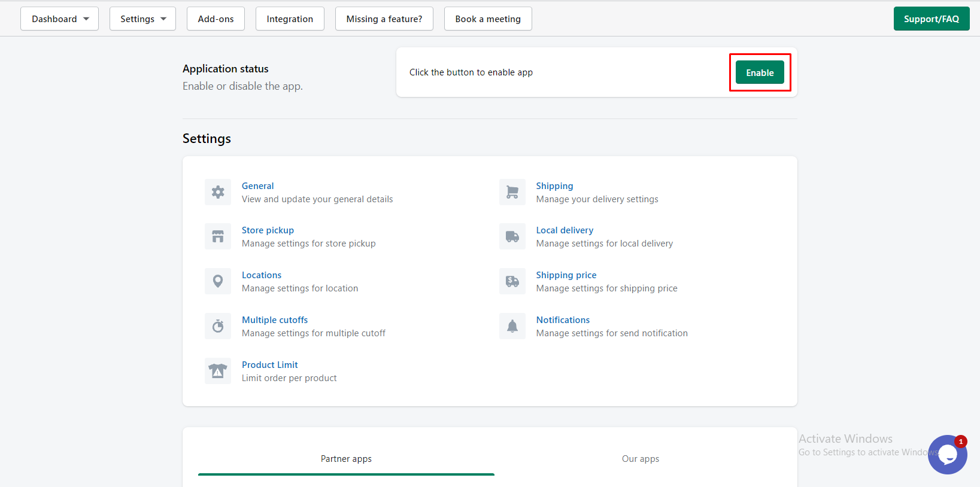This screenshot has width=980, height=487.
Task: Open the General settings link
Action: tap(257, 186)
